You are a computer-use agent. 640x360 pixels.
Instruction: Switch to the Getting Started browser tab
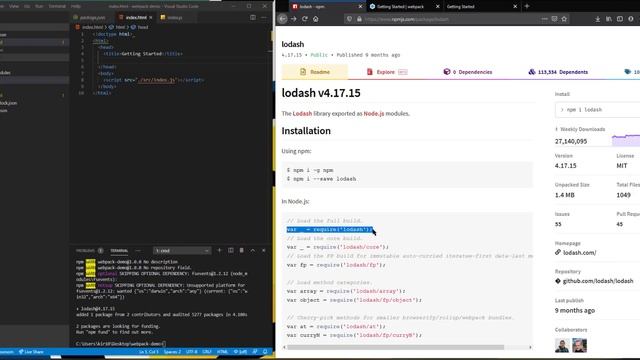click(460, 7)
